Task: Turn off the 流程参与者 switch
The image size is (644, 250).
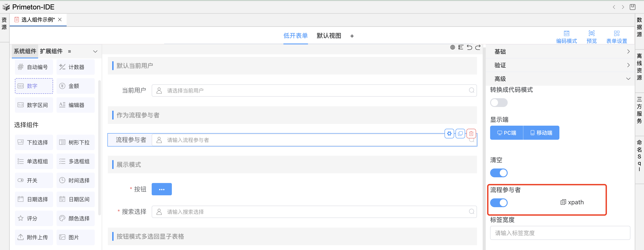Action: pyautogui.click(x=498, y=203)
